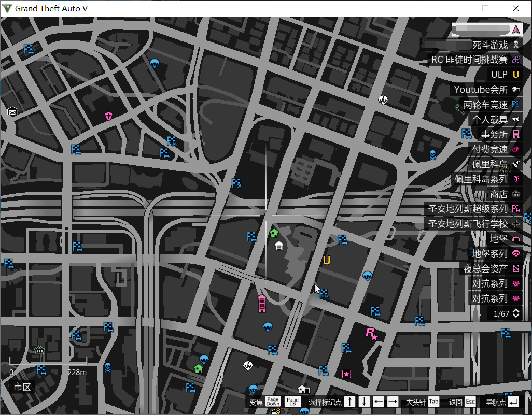Choose 圣安地列斯超级系列 in the legend
The height and width of the screenshot is (415, 532).
point(473,209)
